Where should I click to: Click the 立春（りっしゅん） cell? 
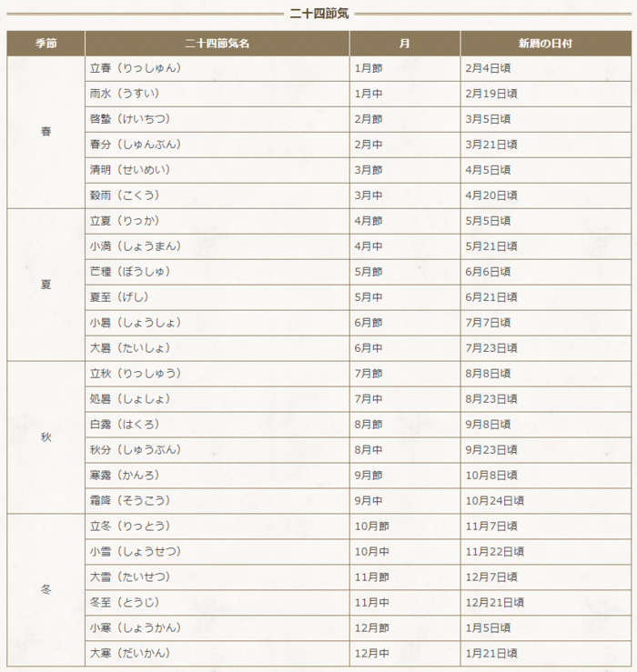(x=217, y=68)
